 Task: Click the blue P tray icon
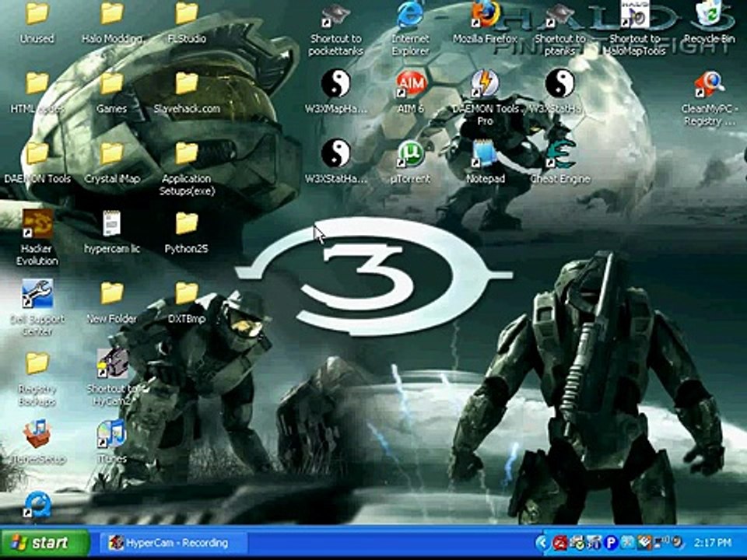pyautogui.click(x=610, y=543)
